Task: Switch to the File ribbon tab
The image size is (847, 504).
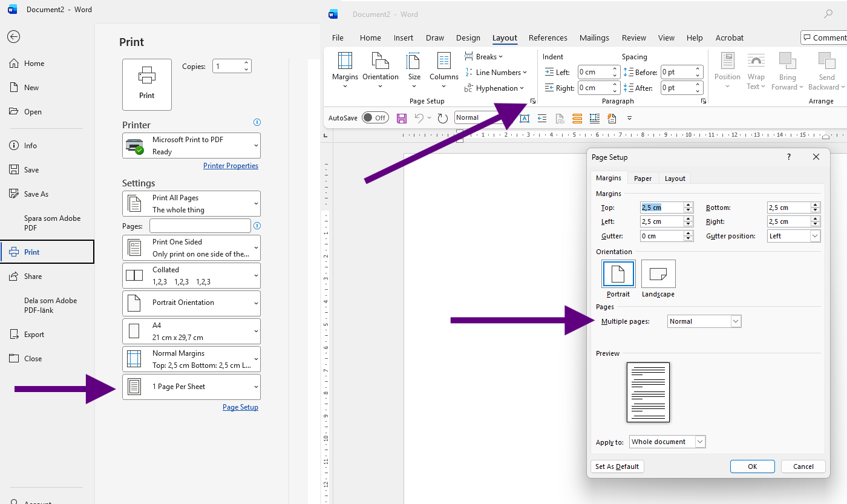Action: click(x=338, y=38)
